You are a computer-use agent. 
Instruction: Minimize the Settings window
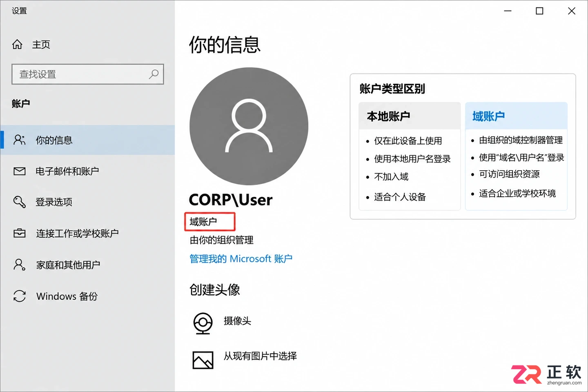(x=508, y=11)
